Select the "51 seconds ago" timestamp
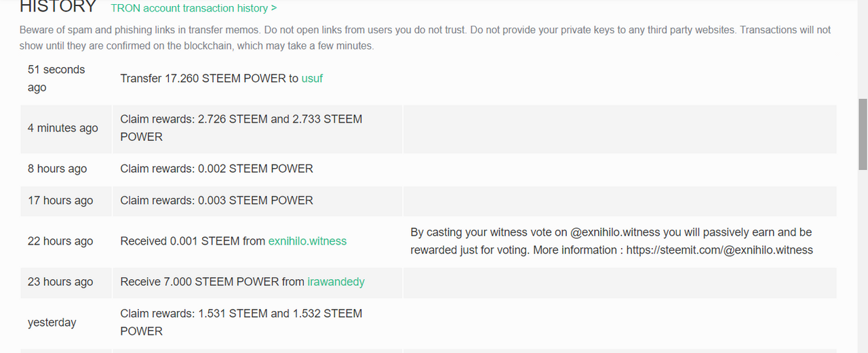The width and height of the screenshot is (868, 353). click(x=56, y=79)
